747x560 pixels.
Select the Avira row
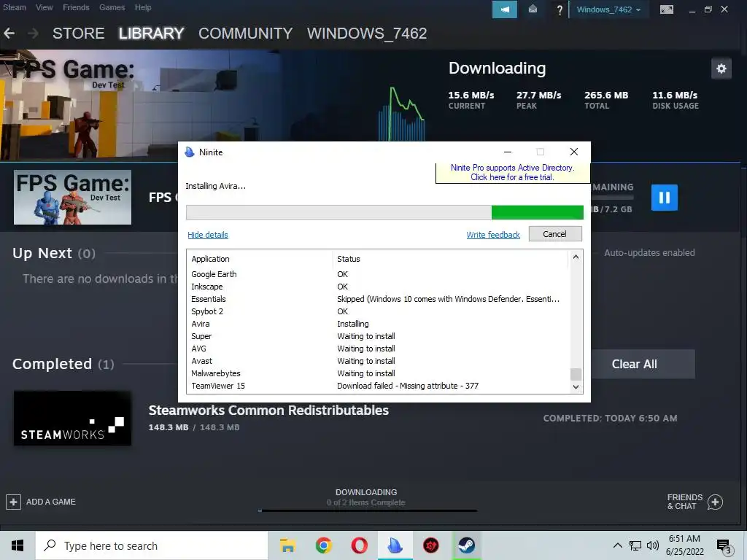pyautogui.click(x=379, y=324)
